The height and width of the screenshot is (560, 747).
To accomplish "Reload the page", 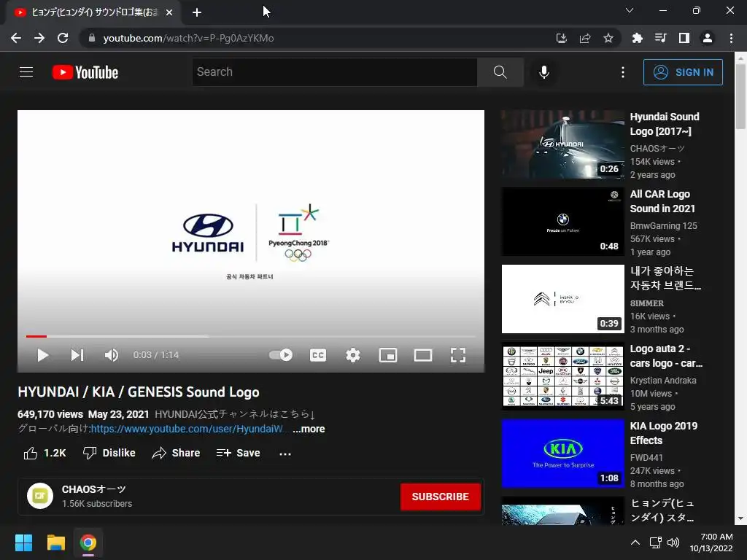I will [63, 38].
